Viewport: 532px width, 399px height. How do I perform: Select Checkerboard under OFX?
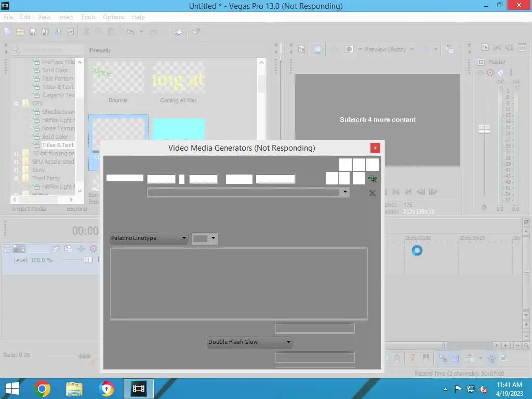[58, 112]
